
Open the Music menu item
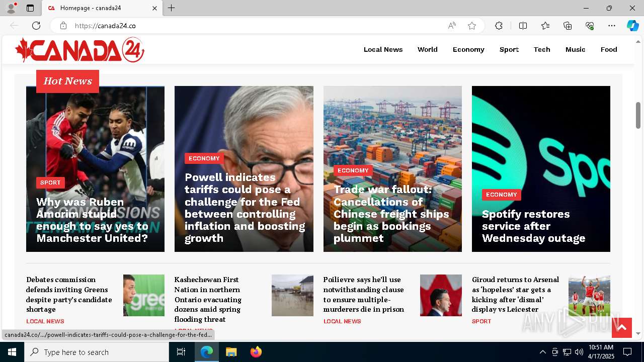pos(575,49)
